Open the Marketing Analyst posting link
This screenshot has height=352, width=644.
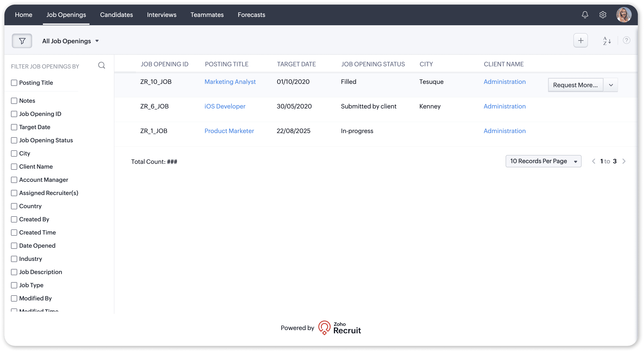(230, 82)
